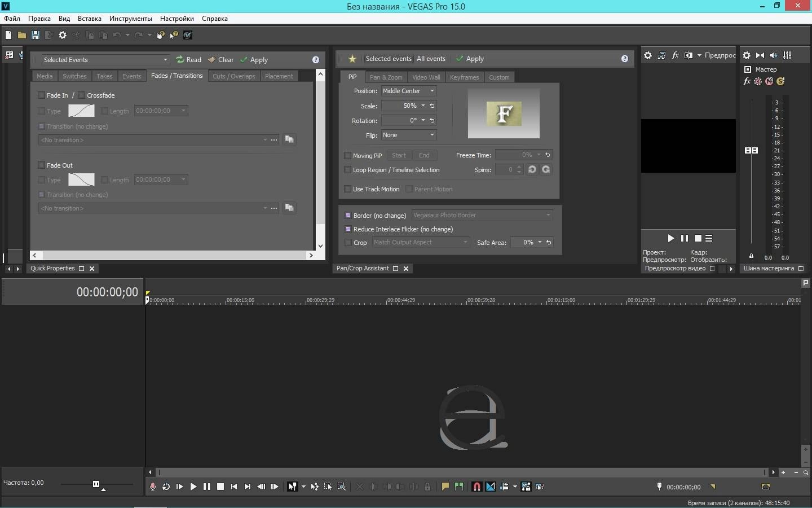The width and height of the screenshot is (812, 508).
Task: Toggle the Moving PiP checkbox
Action: pos(347,156)
